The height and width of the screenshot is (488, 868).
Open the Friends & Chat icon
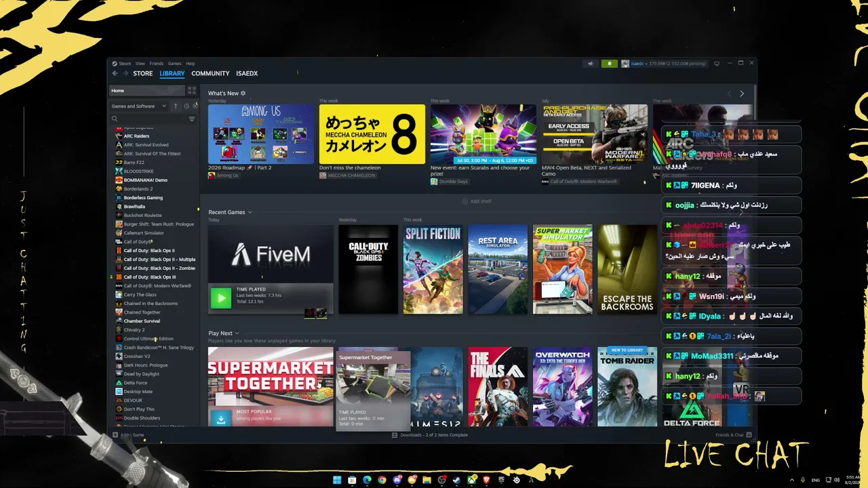click(x=749, y=435)
